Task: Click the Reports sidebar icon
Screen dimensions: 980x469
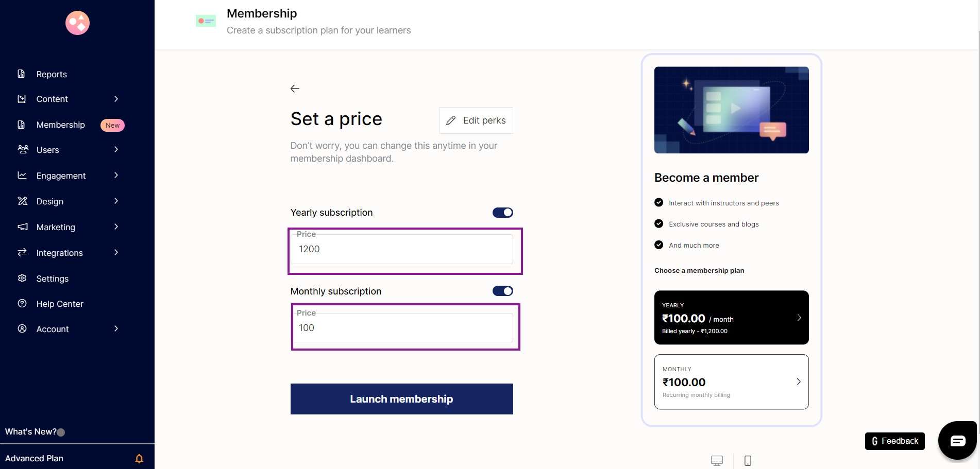Action: pos(22,74)
